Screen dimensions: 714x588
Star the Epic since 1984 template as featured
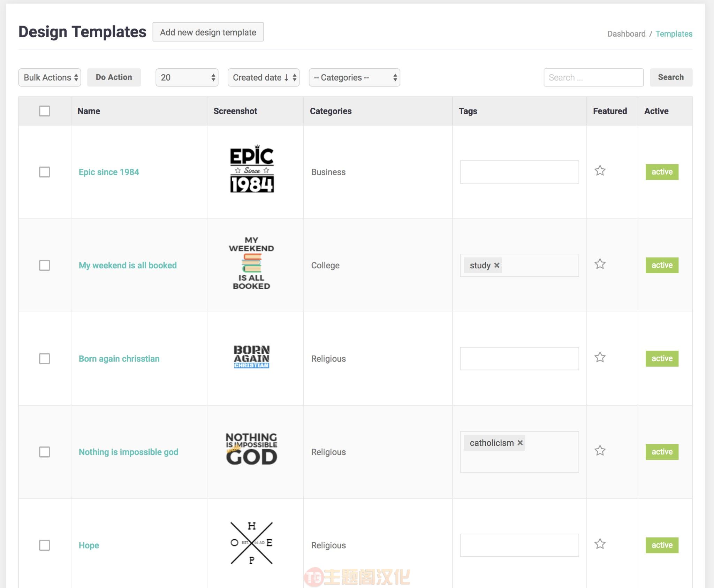[x=600, y=170]
